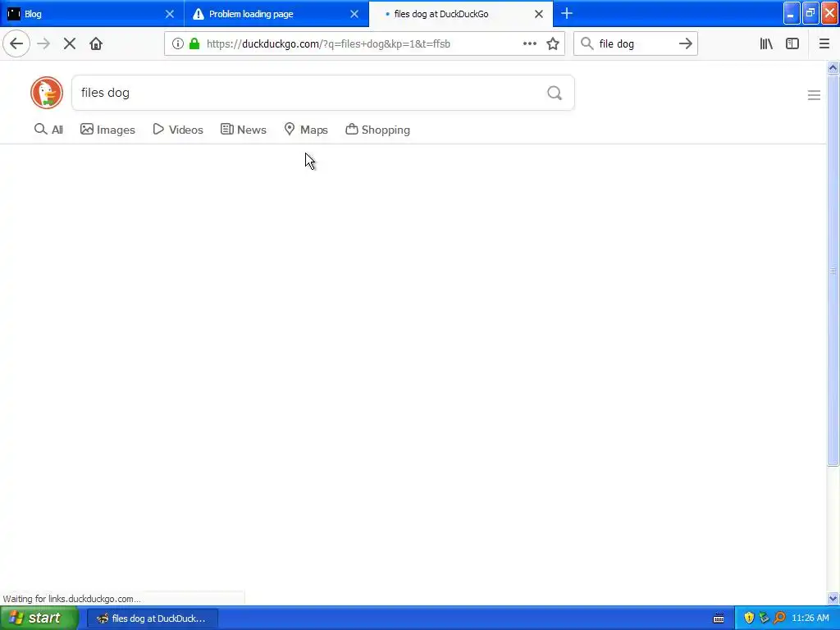Image resolution: width=840 pixels, height=630 pixels.
Task: Switch to Shopping results
Action: (x=377, y=130)
